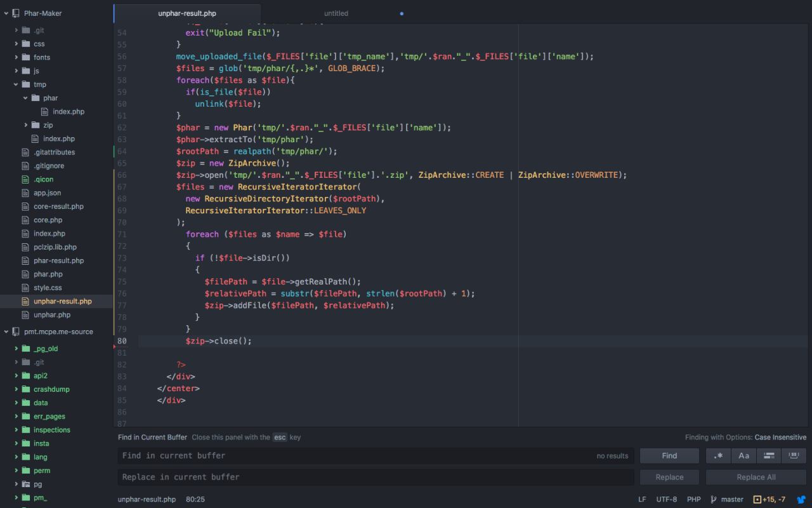This screenshot has height=508, width=812.
Task: Open unphar.php in tree view
Action: 52,315
